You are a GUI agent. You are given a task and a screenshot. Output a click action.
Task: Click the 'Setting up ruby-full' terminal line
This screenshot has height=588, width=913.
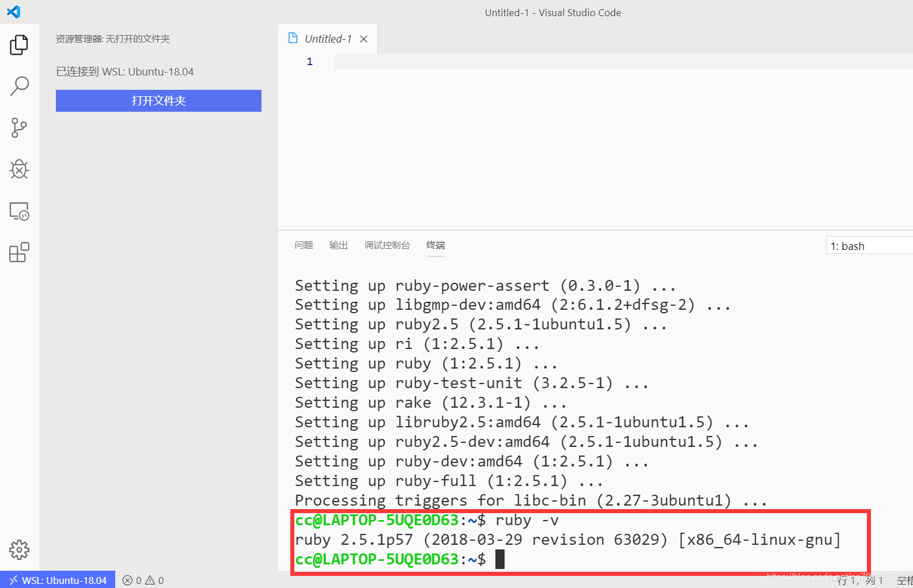(x=449, y=481)
